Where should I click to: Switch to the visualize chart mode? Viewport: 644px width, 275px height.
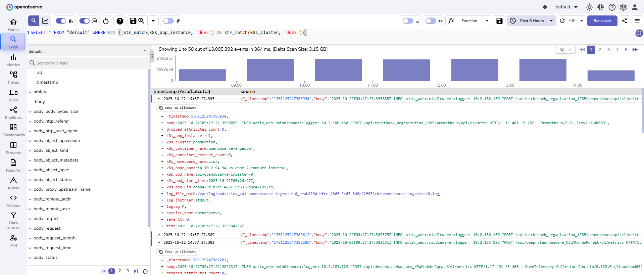[45, 21]
